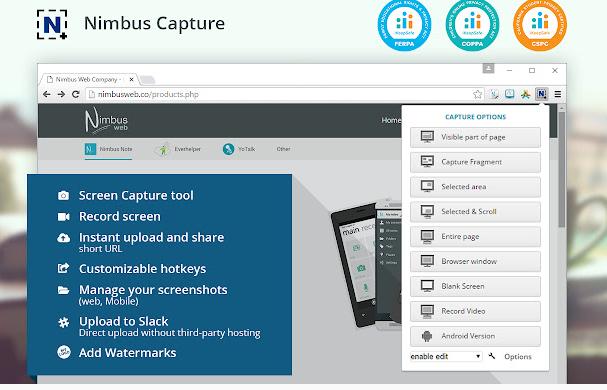Click the share icon beside Customizable hotkeys
Image resolution: width=607 pixels, height=390 pixels.
pos(63,268)
